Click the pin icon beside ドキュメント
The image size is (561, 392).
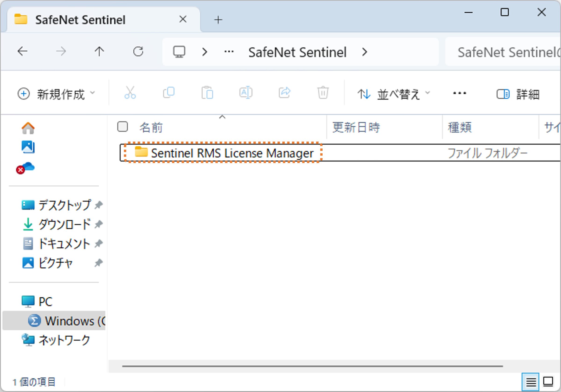click(98, 244)
